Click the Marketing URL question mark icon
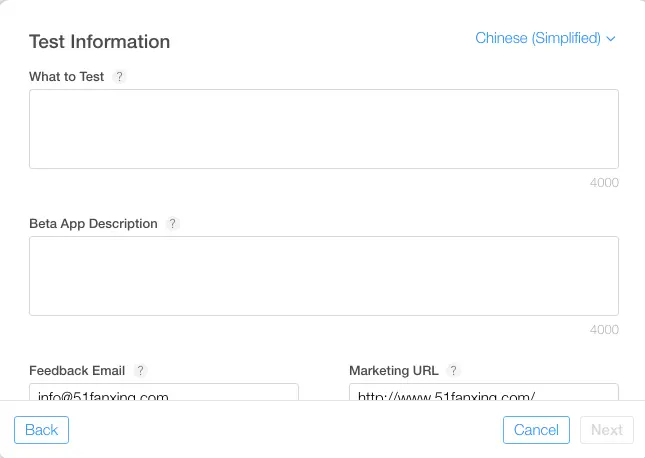645x458 pixels. point(453,370)
